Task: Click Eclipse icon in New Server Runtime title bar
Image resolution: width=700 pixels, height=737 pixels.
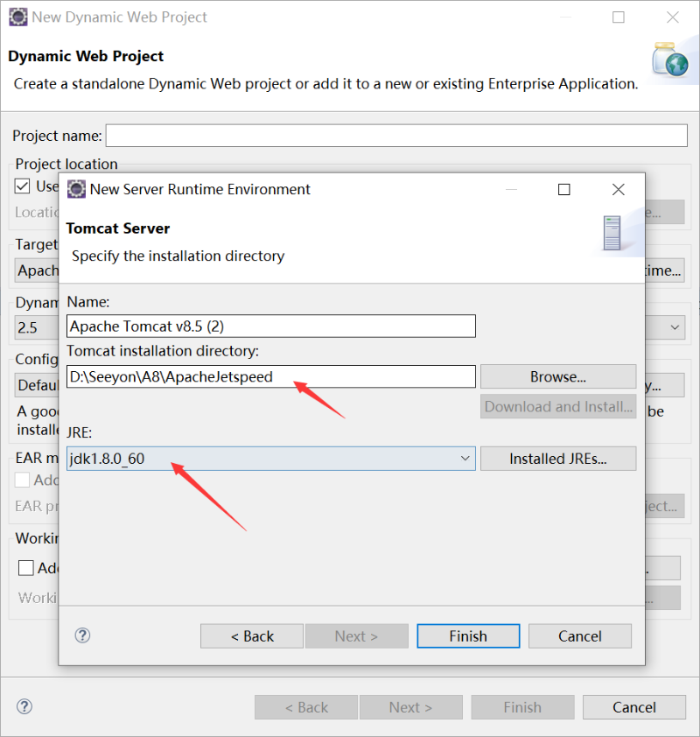Action: [76, 189]
